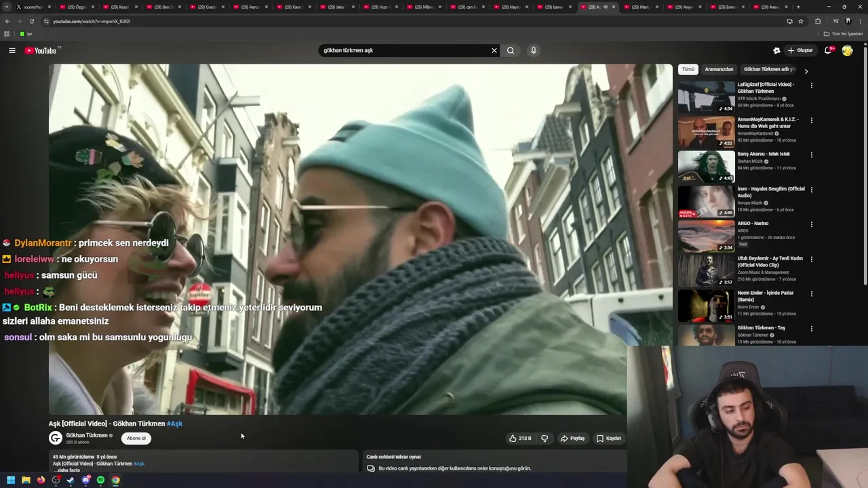The image size is (868, 488).
Task: Open the Barış Akarsu Islak Islak thumbnail
Action: (x=706, y=167)
